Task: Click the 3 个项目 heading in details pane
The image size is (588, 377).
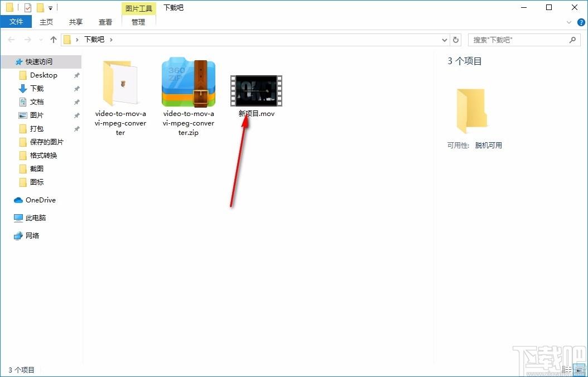Action: point(464,61)
